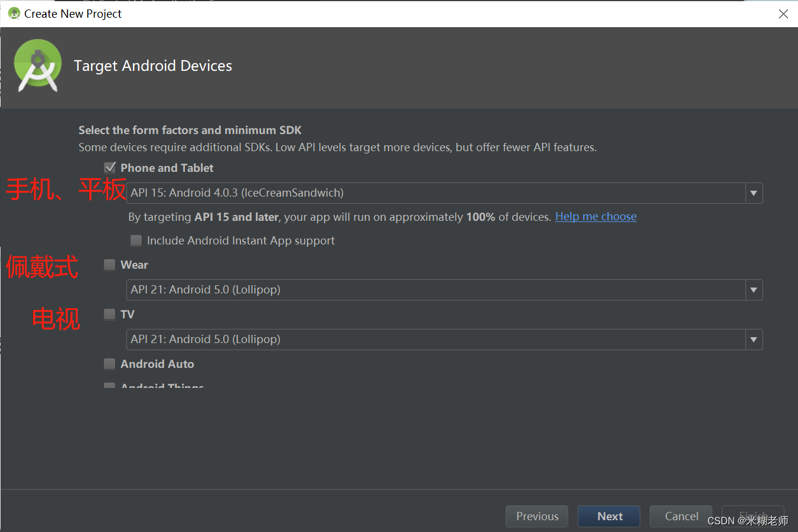Open the Wear minimum SDK dropdown

coord(445,290)
